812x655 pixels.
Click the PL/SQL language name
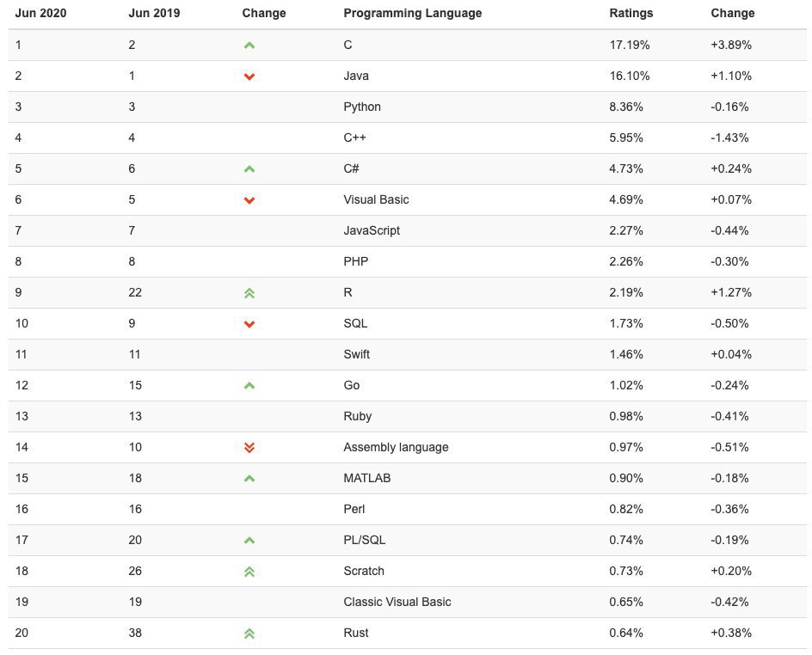pyautogui.click(x=364, y=540)
